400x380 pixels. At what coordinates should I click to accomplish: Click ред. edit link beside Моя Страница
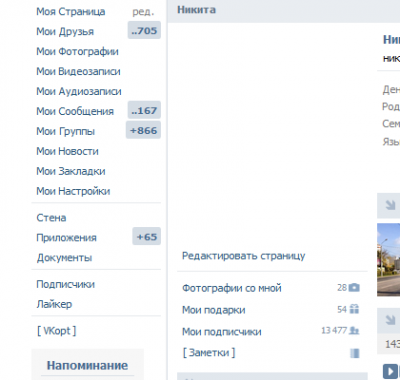click(143, 12)
